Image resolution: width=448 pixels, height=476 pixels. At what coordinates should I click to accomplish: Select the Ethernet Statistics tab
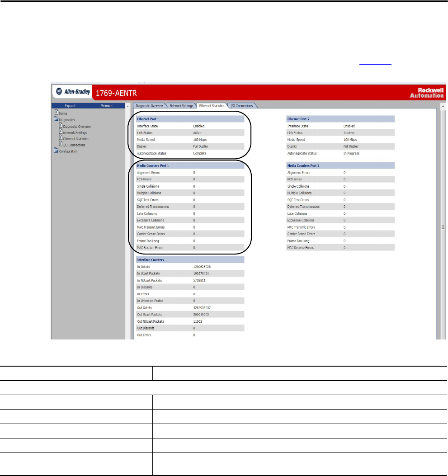pos(212,106)
